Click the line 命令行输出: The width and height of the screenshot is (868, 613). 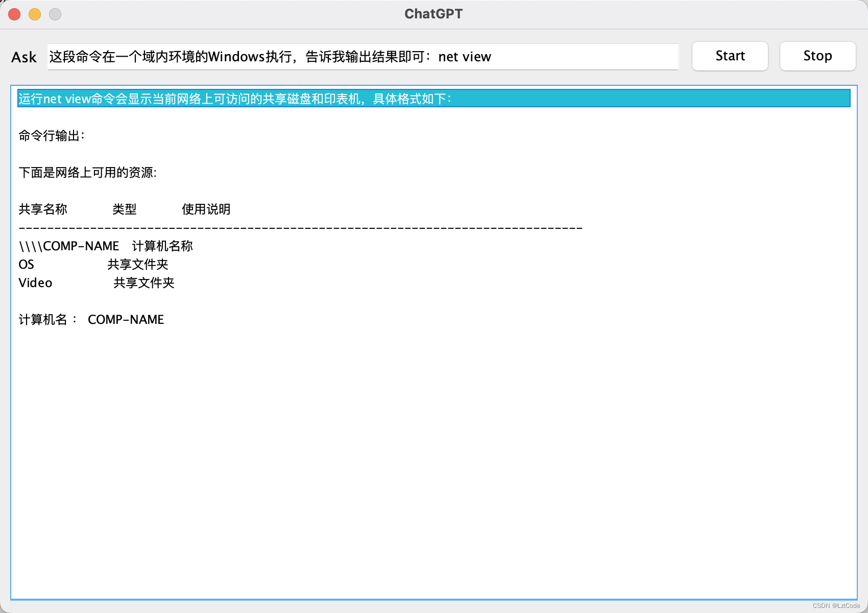click(x=52, y=135)
